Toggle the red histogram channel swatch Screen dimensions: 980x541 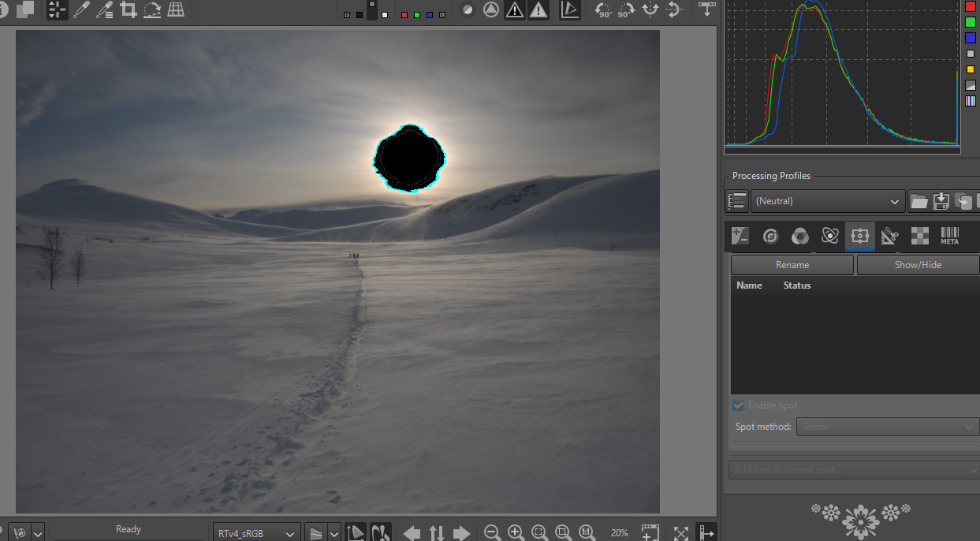971,6
